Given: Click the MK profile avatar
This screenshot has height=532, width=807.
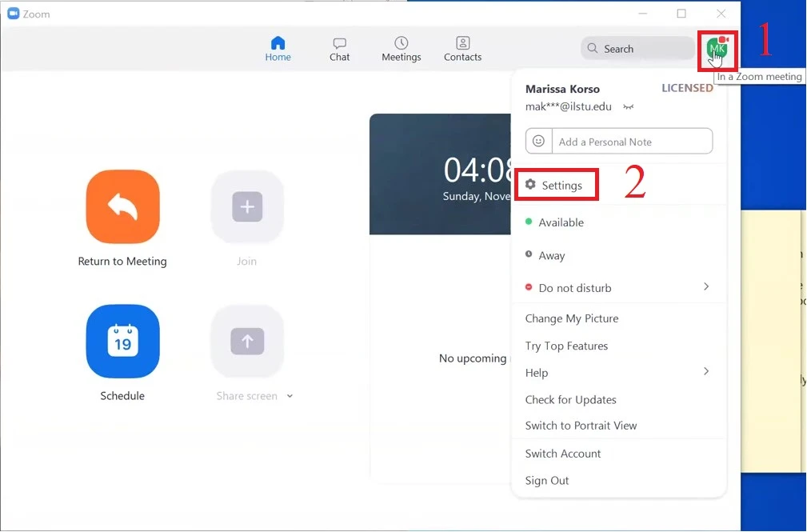Looking at the screenshot, I should tap(717, 49).
